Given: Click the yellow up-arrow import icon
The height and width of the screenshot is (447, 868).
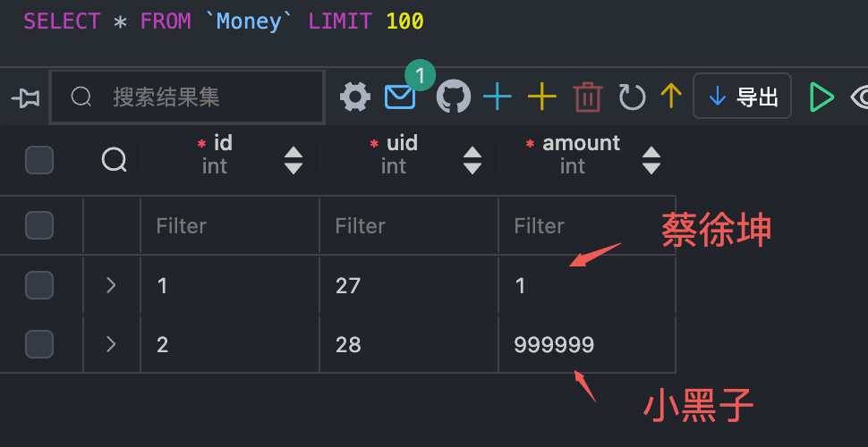Looking at the screenshot, I should click(x=671, y=96).
